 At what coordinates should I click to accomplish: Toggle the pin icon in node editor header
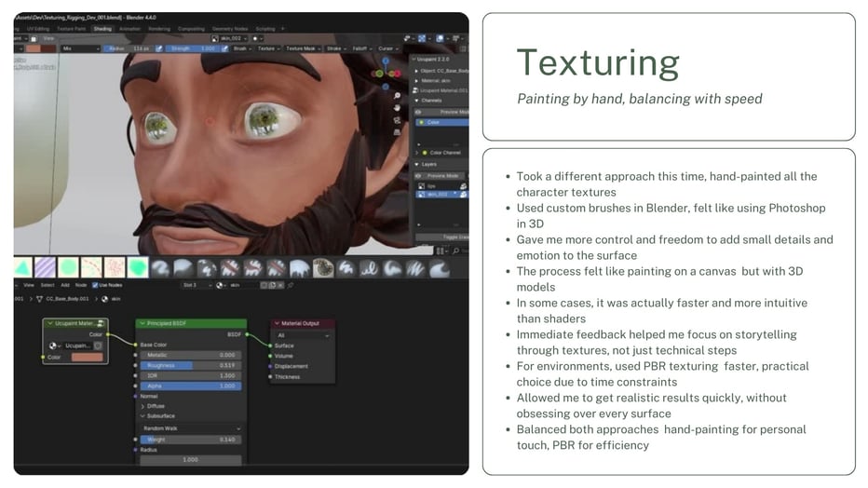click(291, 286)
